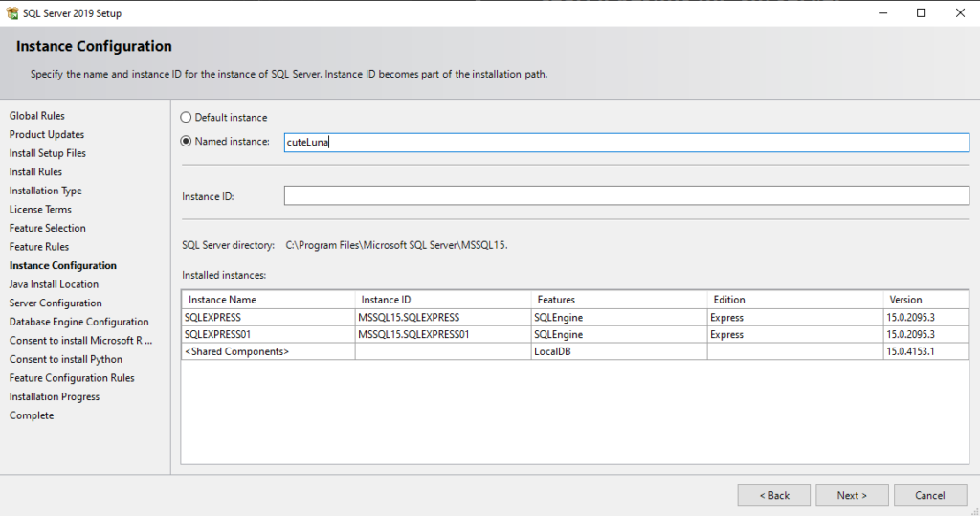The image size is (980, 516).
Task: Select the Default instance radio button
Action: [187, 118]
